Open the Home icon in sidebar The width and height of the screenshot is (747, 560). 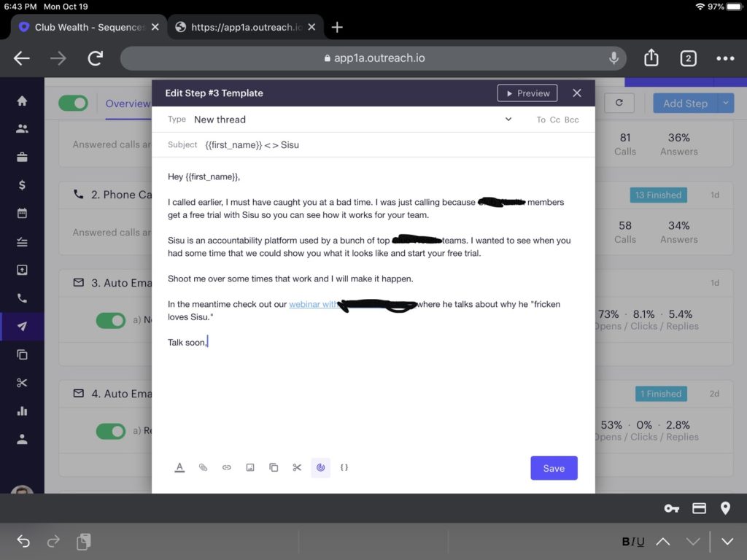[22, 101]
